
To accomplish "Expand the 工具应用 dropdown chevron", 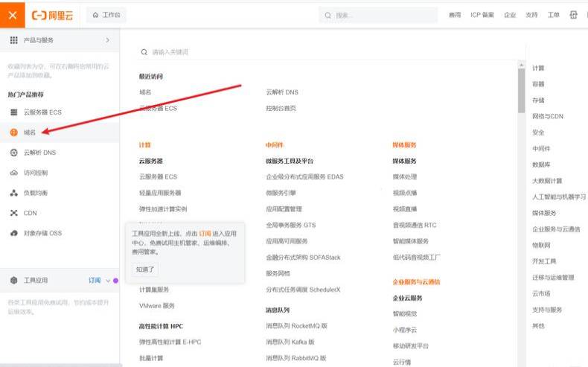I will click(108, 281).
